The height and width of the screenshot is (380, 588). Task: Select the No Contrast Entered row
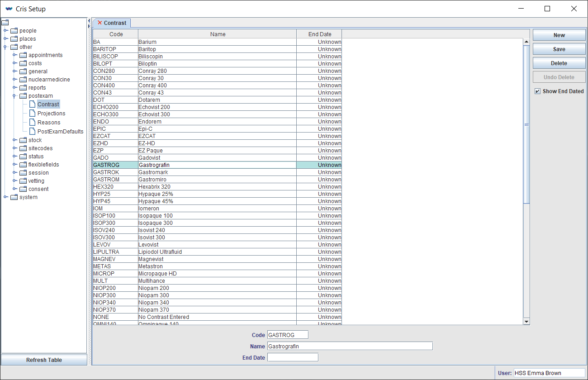coord(217,317)
